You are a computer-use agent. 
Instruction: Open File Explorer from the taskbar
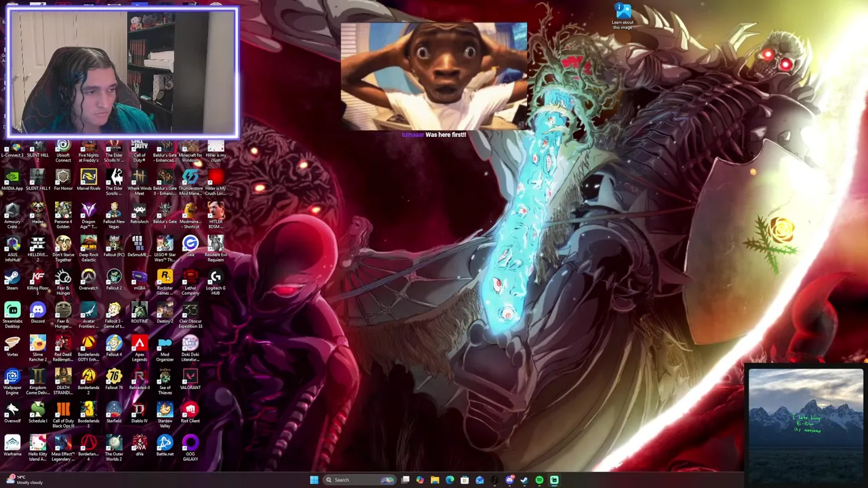click(x=435, y=480)
